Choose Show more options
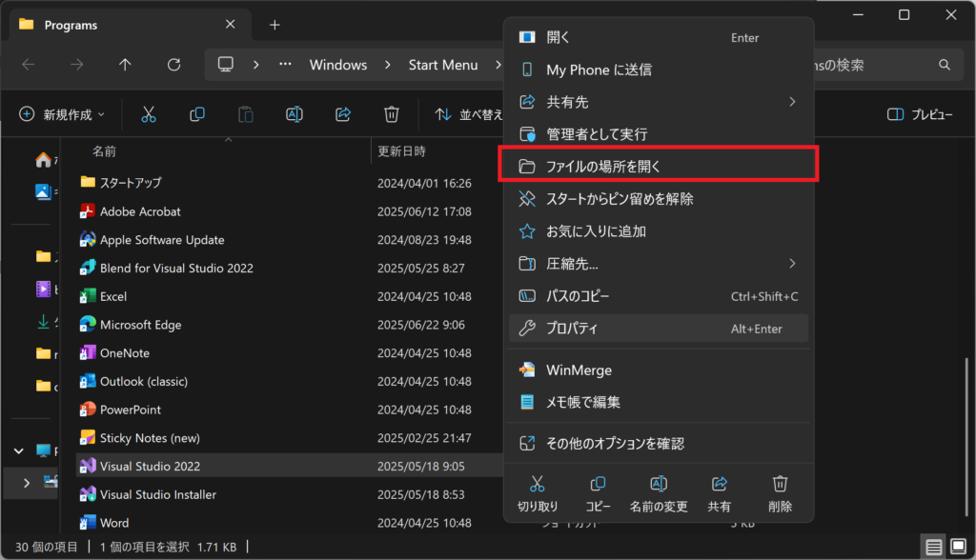Screen dimensions: 976x560 click(x=659, y=443)
